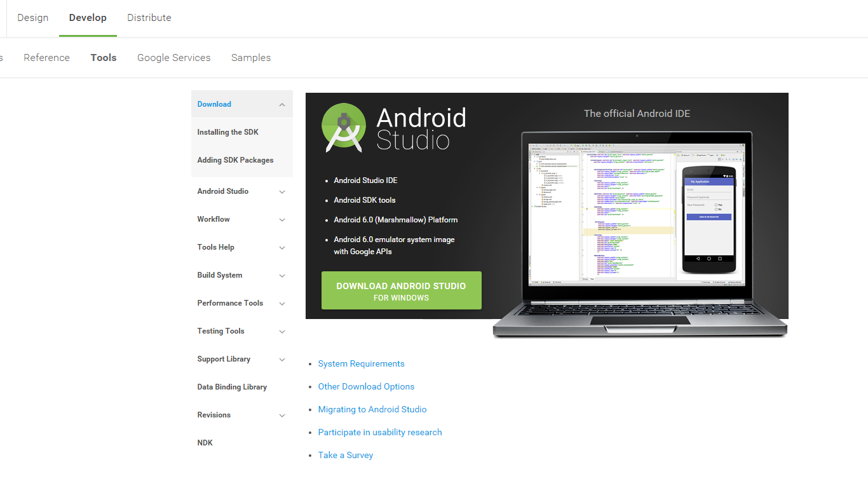Click the Performance Tools sidebar label
868x481 pixels.
(x=230, y=303)
